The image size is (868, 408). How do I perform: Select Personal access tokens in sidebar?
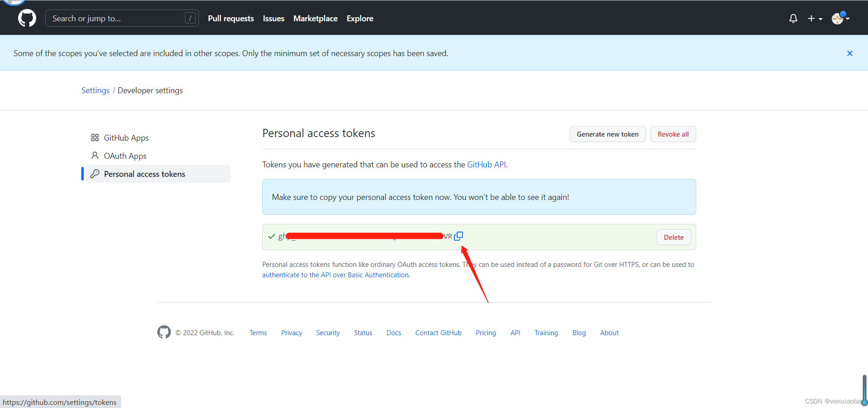158,174
